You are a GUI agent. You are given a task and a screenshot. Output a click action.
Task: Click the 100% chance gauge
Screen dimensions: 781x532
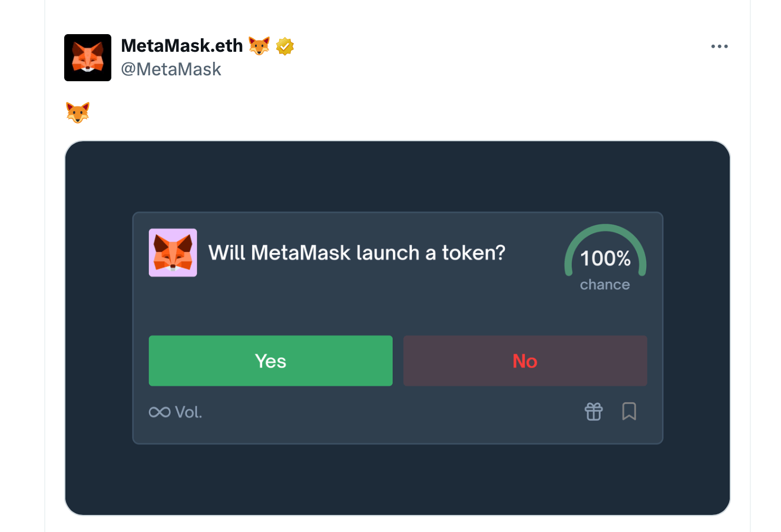point(604,258)
